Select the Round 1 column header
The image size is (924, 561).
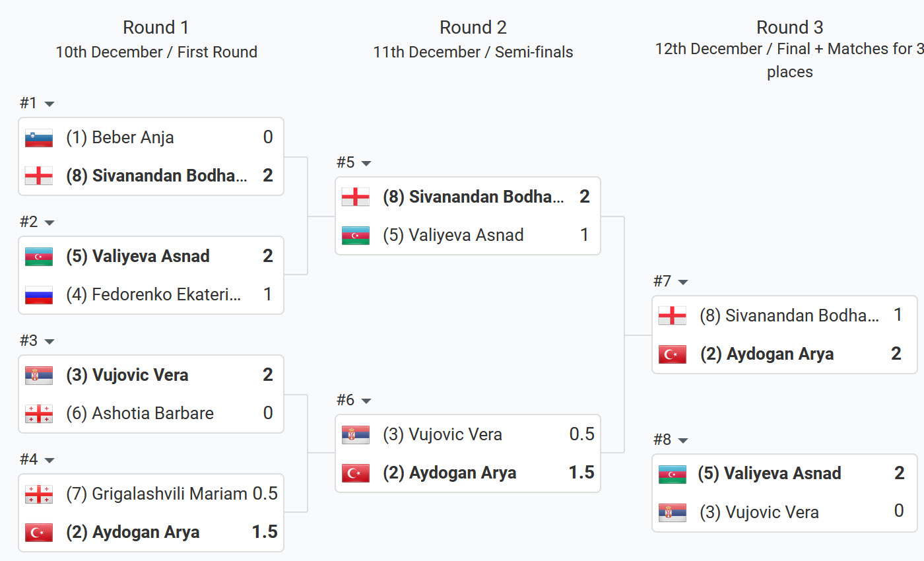coord(156,28)
